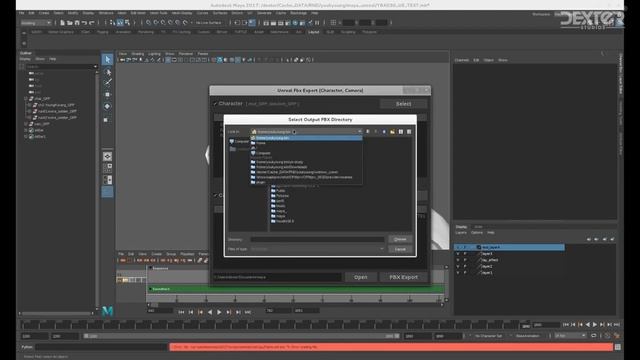Select single-pane layout icon
Viewport: 640px width, 360px height.
pos(107,156)
